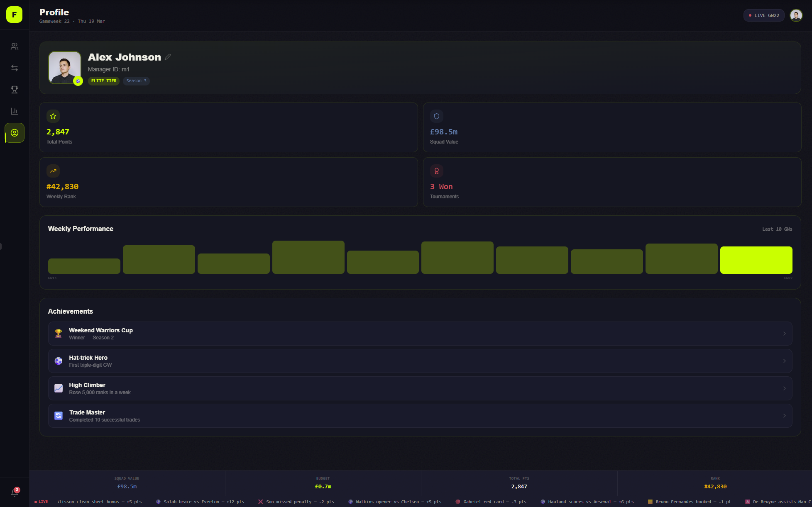The height and width of the screenshot is (507, 812).
Task: Click the Season 3 tag
Action: point(136,81)
